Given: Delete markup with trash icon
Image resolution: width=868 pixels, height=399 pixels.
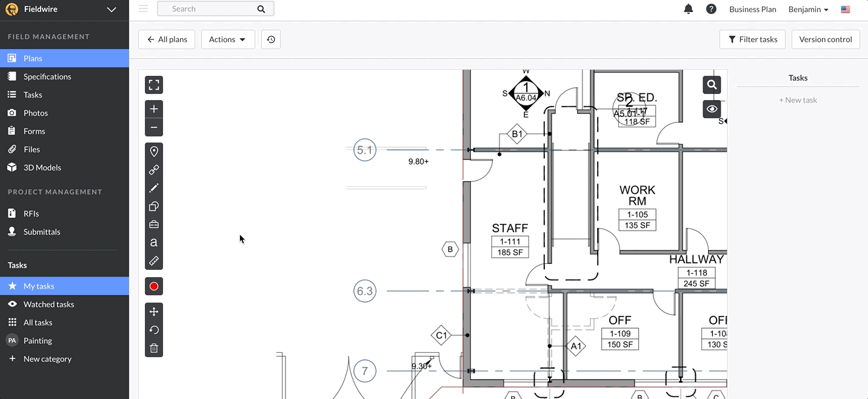Looking at the screenshot, I should click(154, 348).
